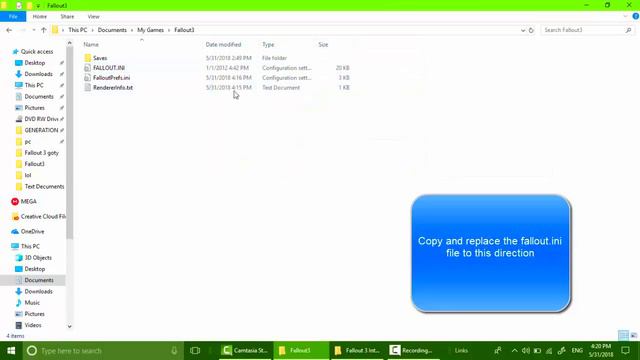The height and width of the screenshot is (360, 640).
Task: Open MEGA in navigation pane
Action: [29, 202]
